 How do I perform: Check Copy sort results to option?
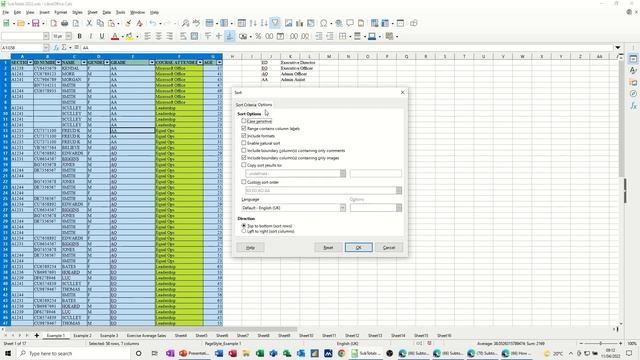click(x=244, y=165)
